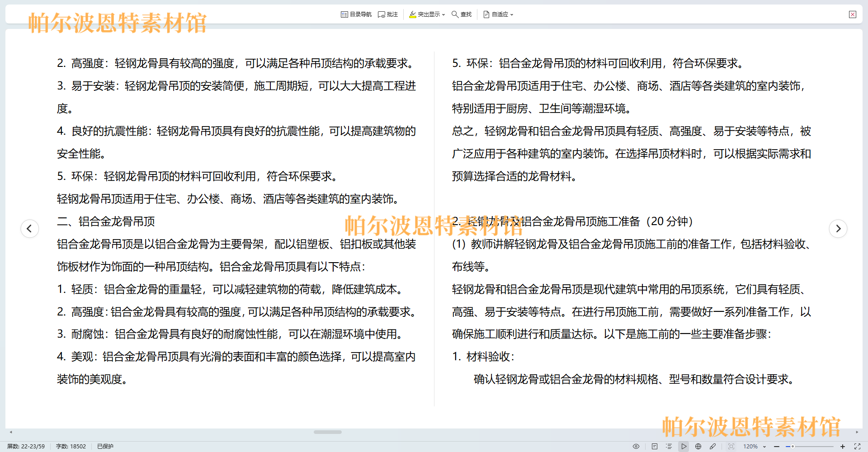Select the reading mode play icon
868x452 pixels.
point(684,446)
